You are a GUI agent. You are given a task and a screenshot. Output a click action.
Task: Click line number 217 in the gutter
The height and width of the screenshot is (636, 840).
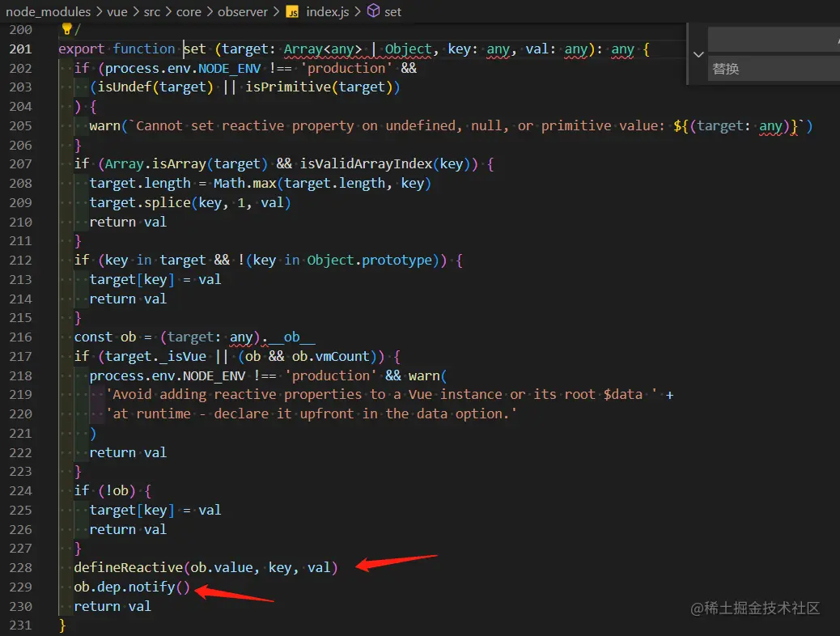(x=20, y=356)
